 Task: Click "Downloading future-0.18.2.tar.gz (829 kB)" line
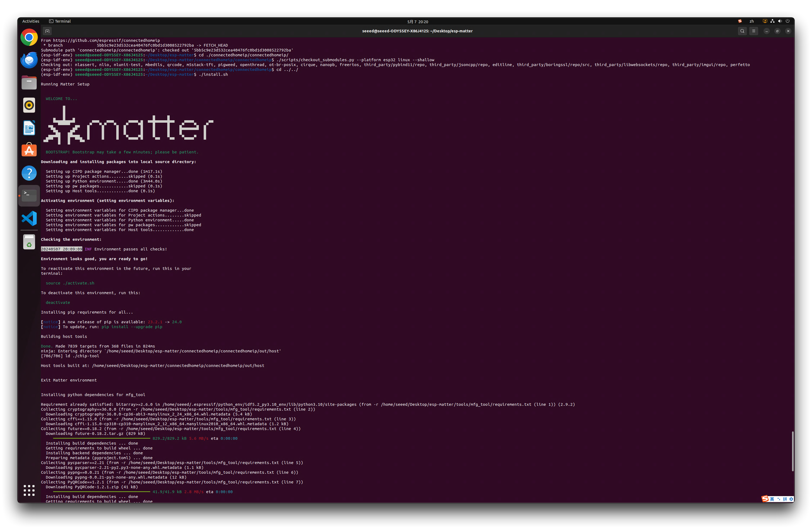(95, 434)
